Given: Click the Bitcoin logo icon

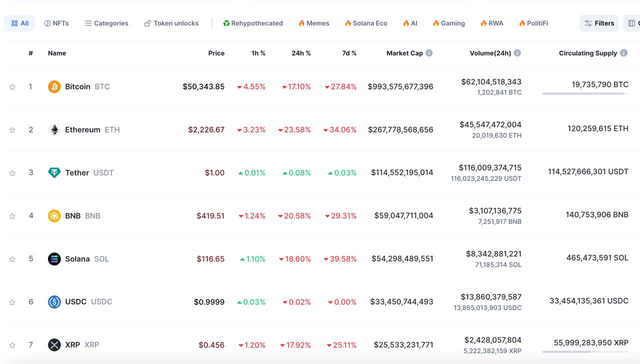Looking at the screenshot, I should pos(54,86).
